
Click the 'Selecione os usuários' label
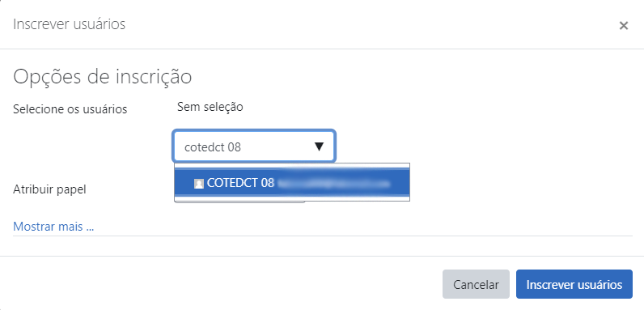[70, 109]
